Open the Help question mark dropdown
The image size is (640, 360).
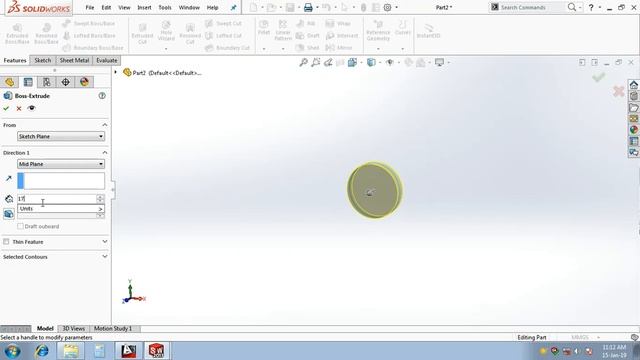(x=600, y=7)
